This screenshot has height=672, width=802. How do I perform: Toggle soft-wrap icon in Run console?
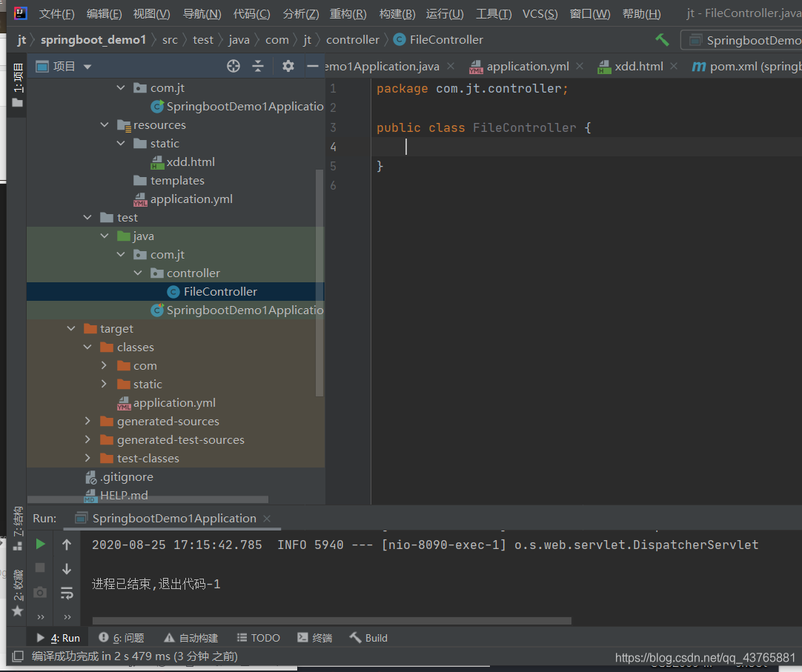67,593
